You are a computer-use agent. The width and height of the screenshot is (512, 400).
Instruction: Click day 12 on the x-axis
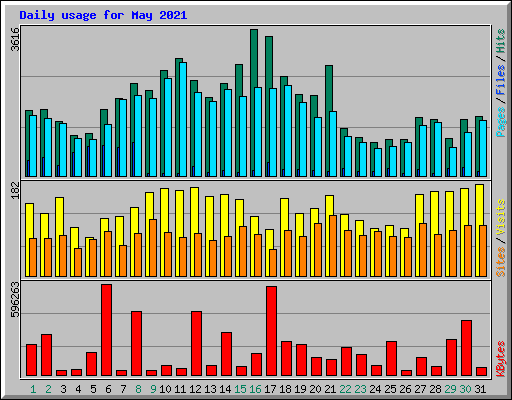(x=195, y=389)
